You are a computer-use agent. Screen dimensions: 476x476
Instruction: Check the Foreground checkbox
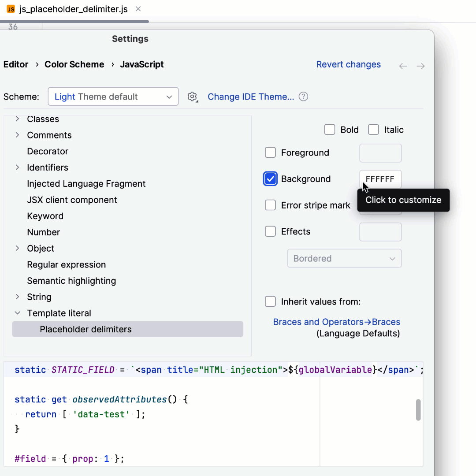(270, 152)
